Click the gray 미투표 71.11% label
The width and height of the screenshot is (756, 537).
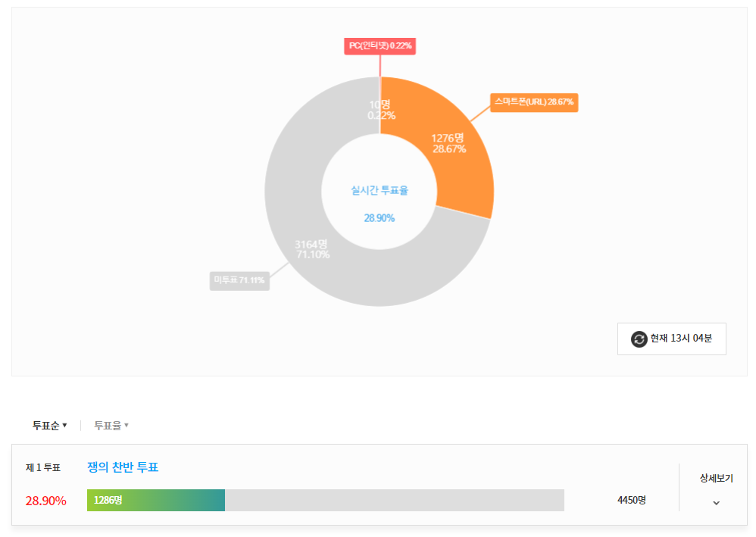pyautogui.click(x=239, y=280)
